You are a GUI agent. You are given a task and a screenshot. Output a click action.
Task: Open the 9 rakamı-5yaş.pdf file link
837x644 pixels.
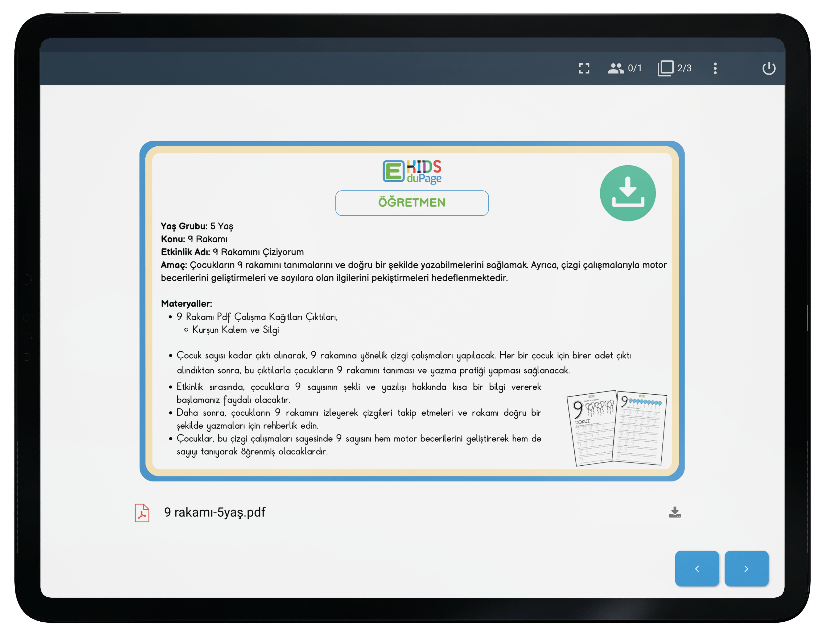coord(215,512)
